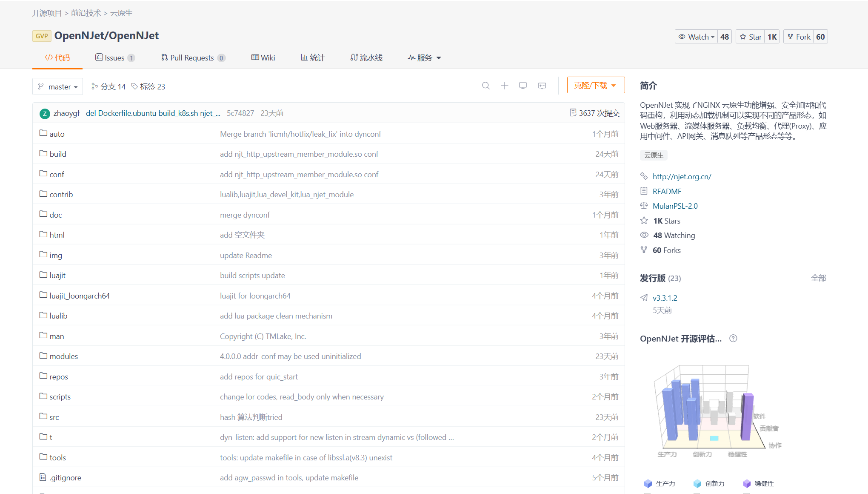Expand the master branch dropdown
The height and width of the screenshot is (494, 868).
point(58,86)
